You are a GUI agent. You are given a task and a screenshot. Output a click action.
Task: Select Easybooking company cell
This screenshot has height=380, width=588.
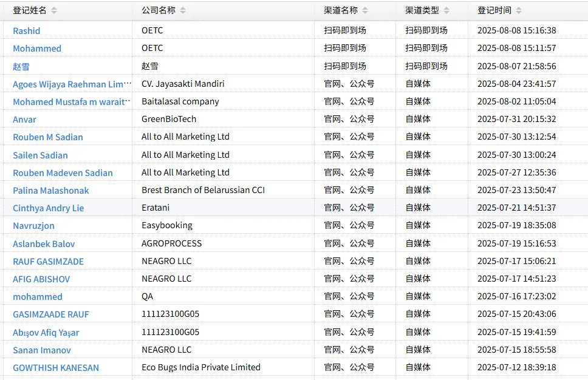(x=167, y=225)
